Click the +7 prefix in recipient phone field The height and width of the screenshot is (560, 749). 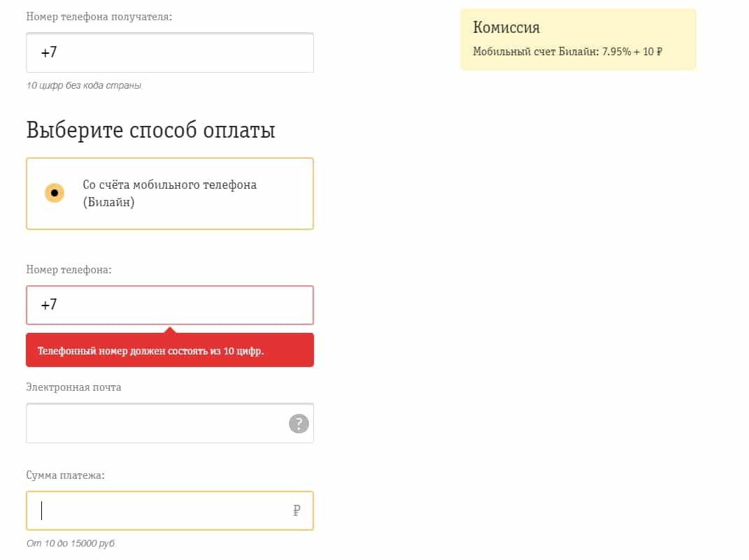click(x=48, y=52)
